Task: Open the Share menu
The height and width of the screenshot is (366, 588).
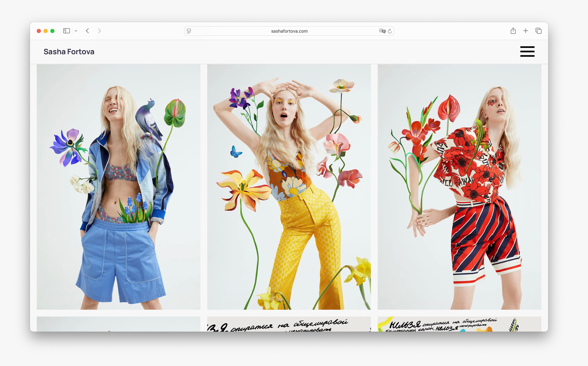Action: tap(513, 31)
